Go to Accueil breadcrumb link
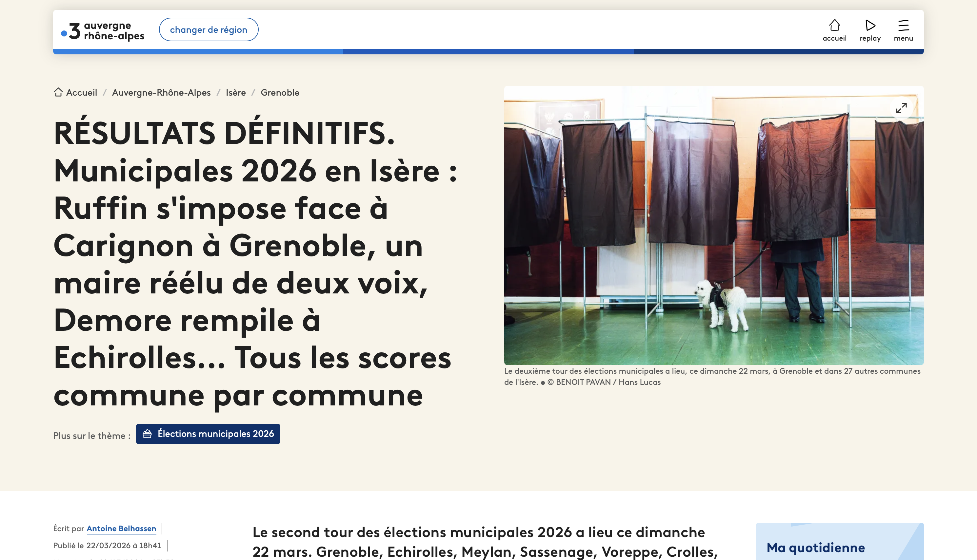Viewport: 977px width, 560px height. point(82,93)
